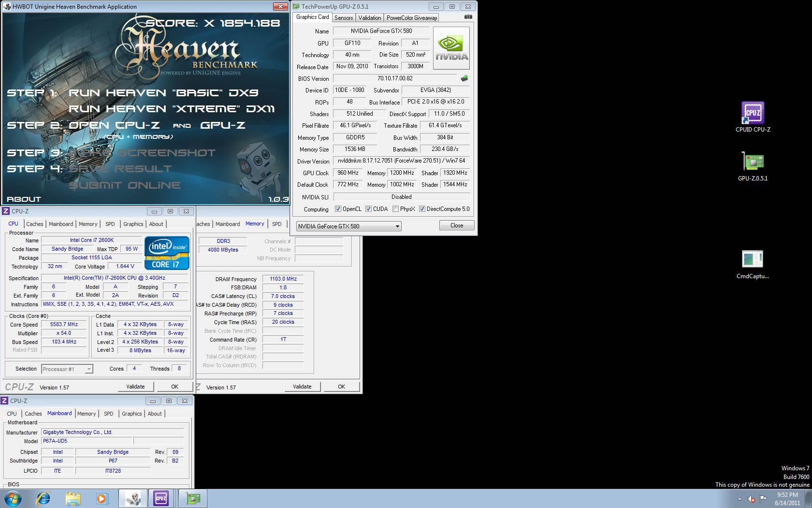Click DRAM Frequency value 1103.0 MHz
This screenshot has width=812, height=508.
283,279
